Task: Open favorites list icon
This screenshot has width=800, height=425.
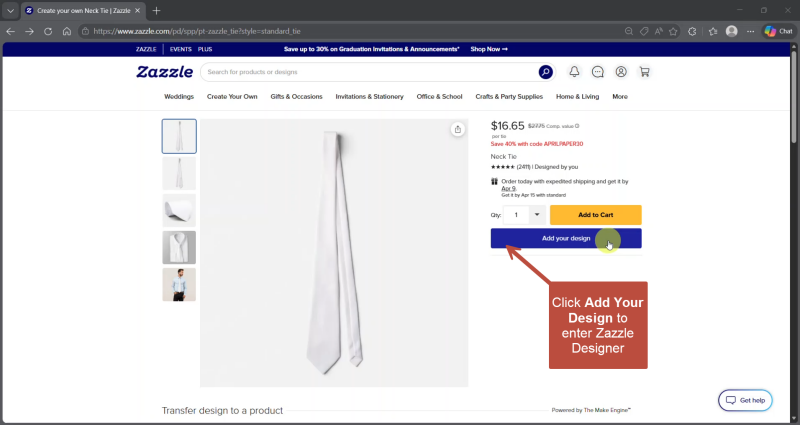Action: tap(713, 32)
